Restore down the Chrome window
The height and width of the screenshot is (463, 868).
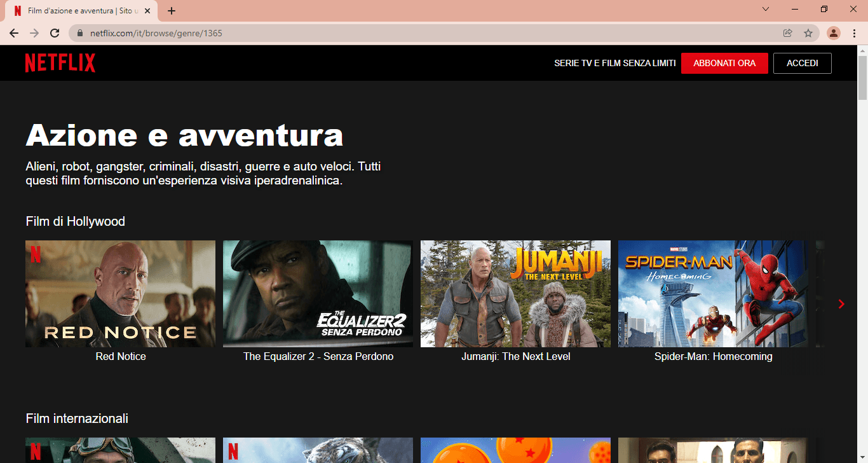(824, 9)
